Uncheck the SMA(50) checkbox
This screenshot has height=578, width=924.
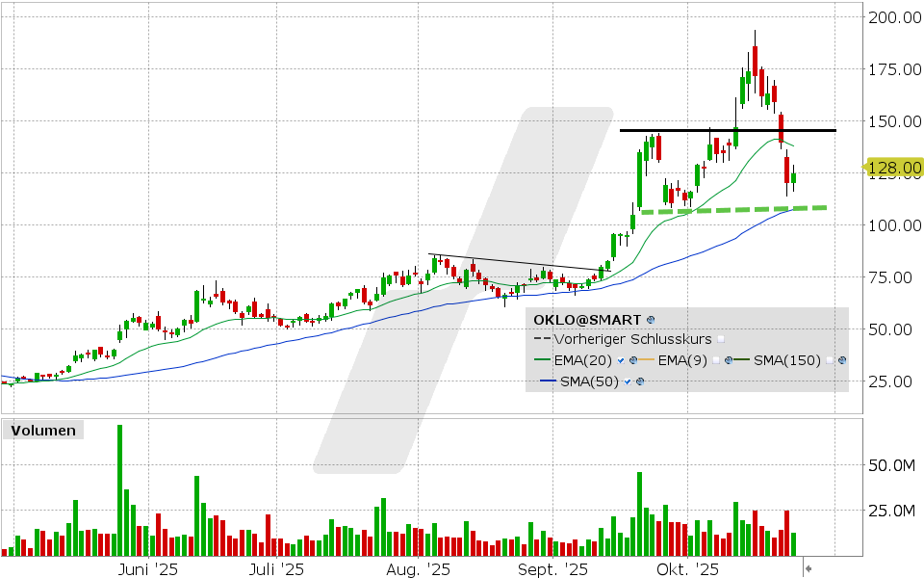point(628,381)
